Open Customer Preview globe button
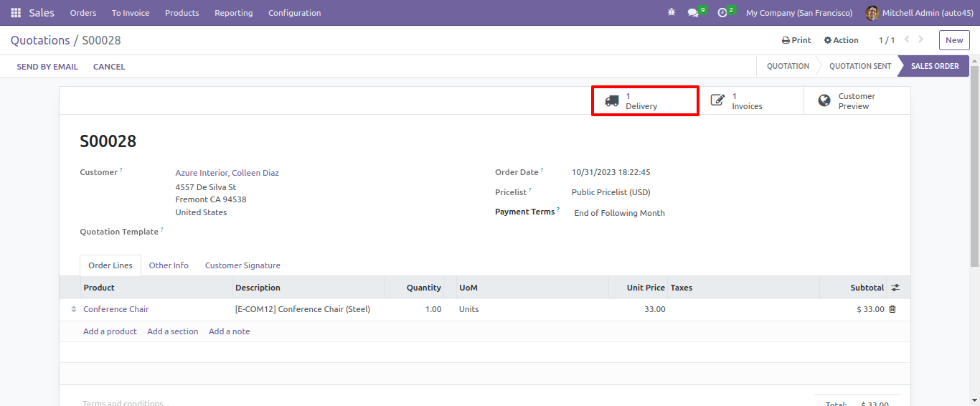980x406 pixels. point(856,101)
